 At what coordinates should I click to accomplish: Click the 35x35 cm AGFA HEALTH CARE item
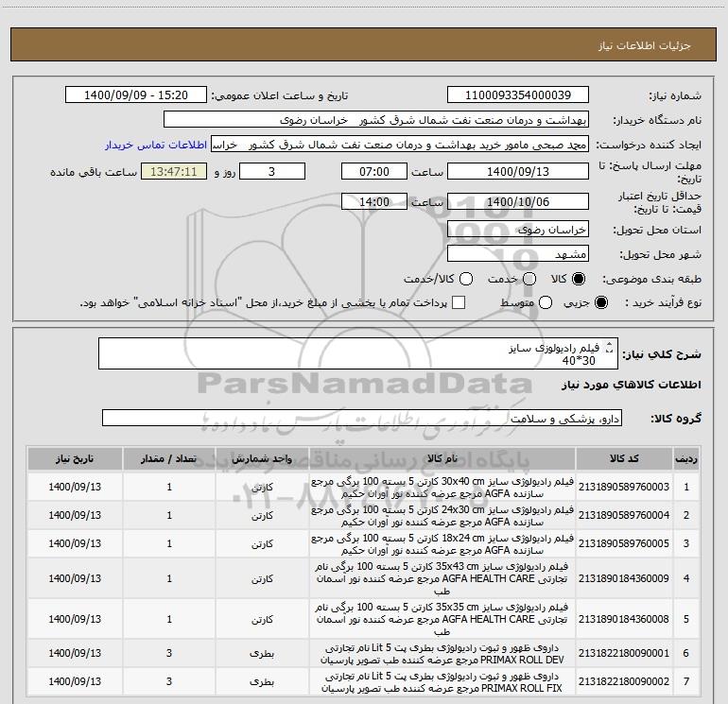tap(442, 619)
